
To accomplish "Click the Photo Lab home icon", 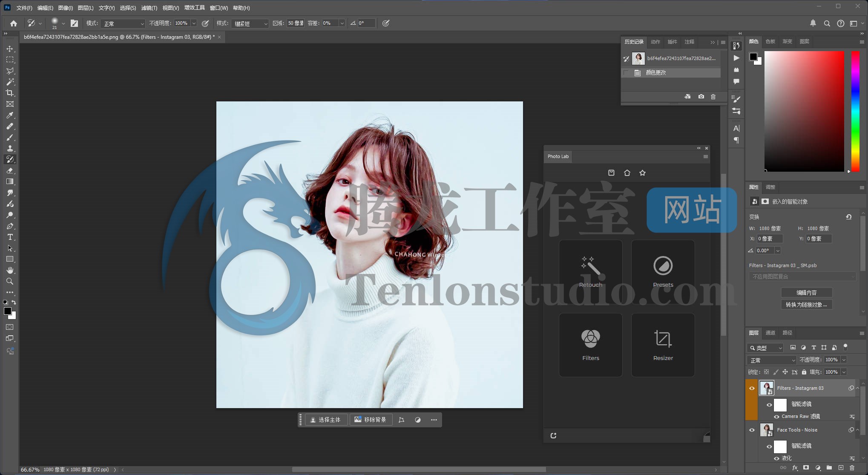I will pos(627,173).
